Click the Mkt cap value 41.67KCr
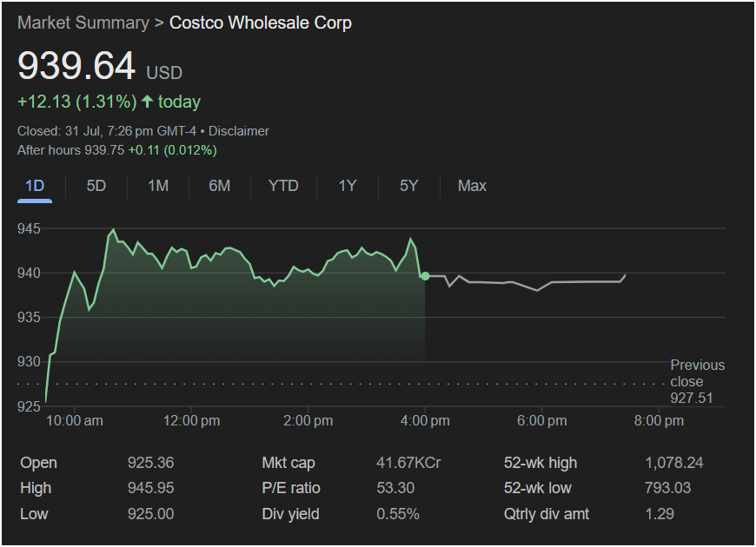The width and height of the screenshot is (756, 547). point(408,463)
